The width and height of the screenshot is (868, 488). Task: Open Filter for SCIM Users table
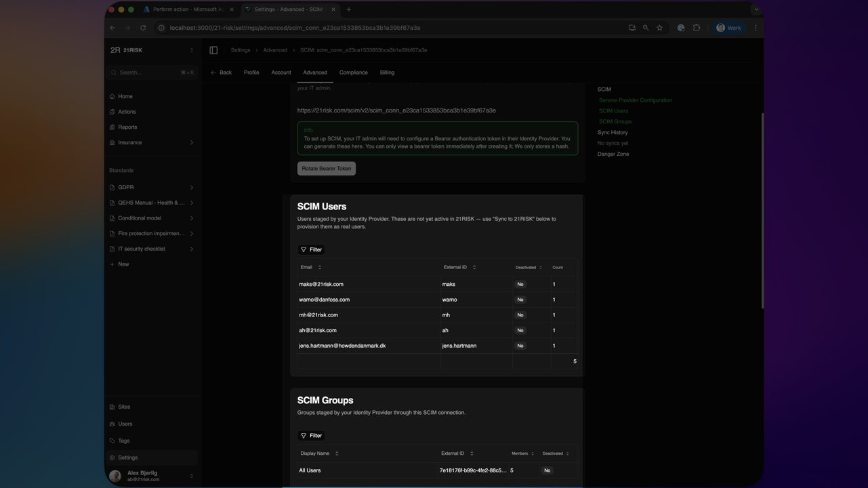tap(311, 249)
